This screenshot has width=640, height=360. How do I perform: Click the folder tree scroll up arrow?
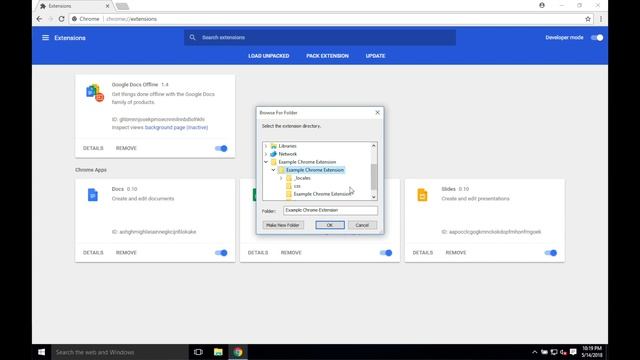373,146
